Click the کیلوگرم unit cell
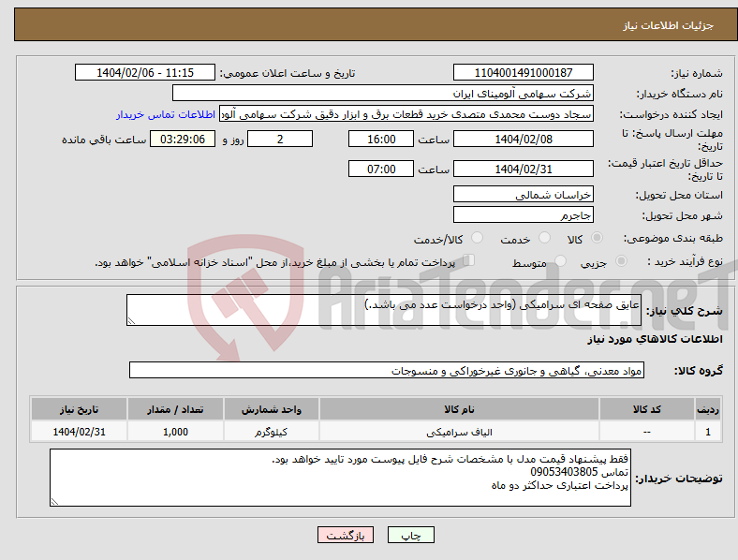 tap(271, 432)
